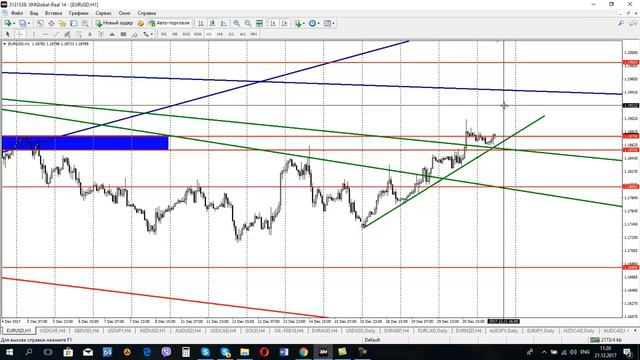This screenshot has width=640, height=360.
Task: Select the Text Label tool
Action: [101, 34]
